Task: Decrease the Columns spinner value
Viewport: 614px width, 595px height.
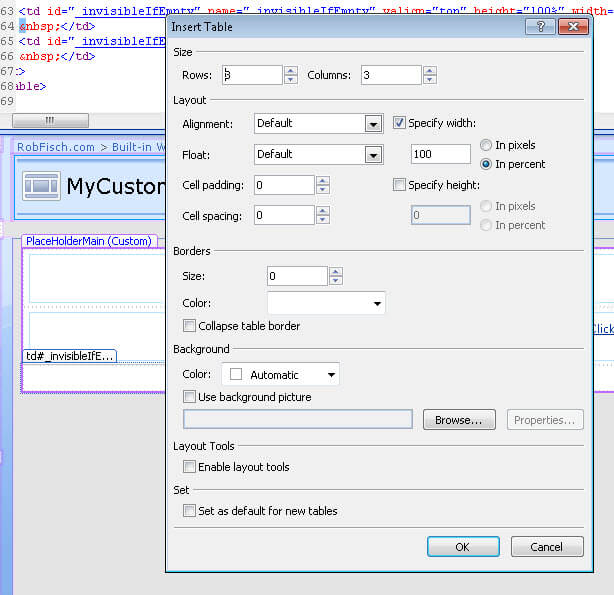Action: (430, 80)
